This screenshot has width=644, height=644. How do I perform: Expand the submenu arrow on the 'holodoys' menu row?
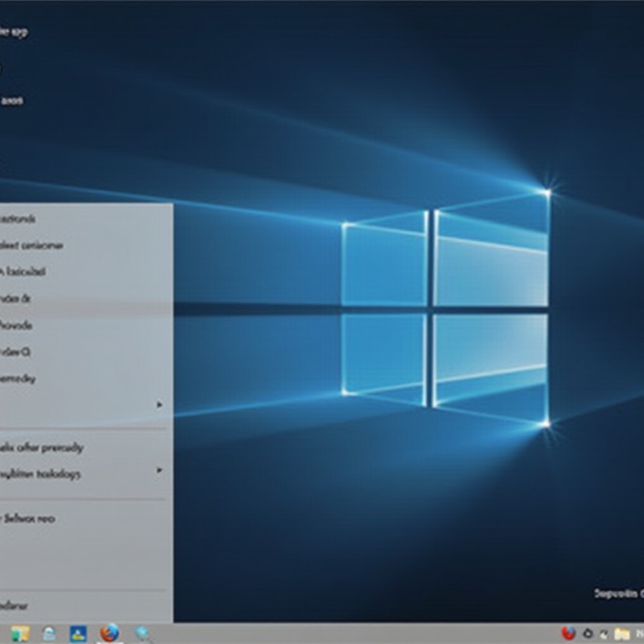159,470
